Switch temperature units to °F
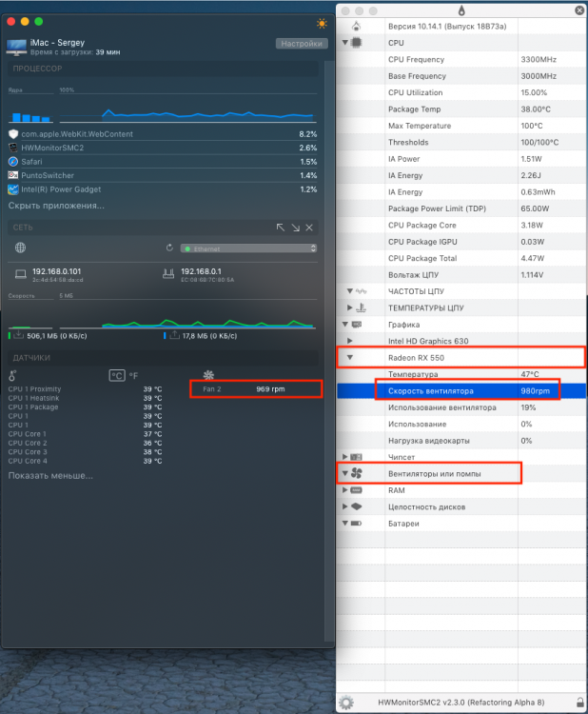Viewport: 588px width, 714px height. tap(133, 376)
